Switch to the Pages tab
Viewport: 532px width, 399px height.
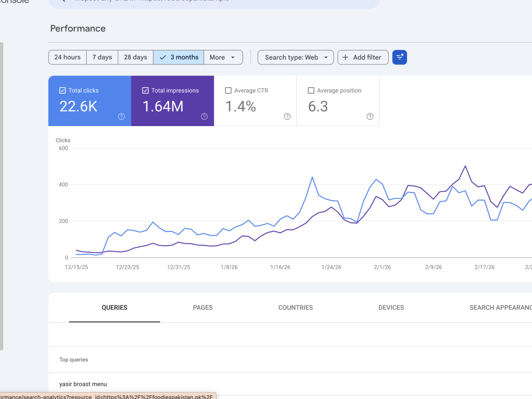[203, 307]
